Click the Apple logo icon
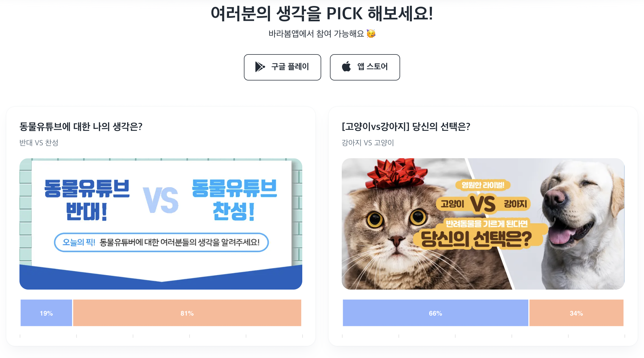 [x=346, y=67]
